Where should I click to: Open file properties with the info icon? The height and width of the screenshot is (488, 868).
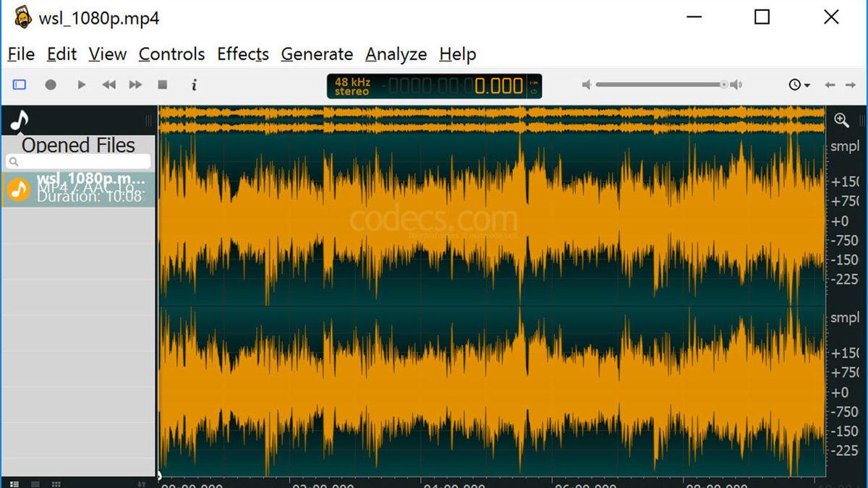[194, 85]
